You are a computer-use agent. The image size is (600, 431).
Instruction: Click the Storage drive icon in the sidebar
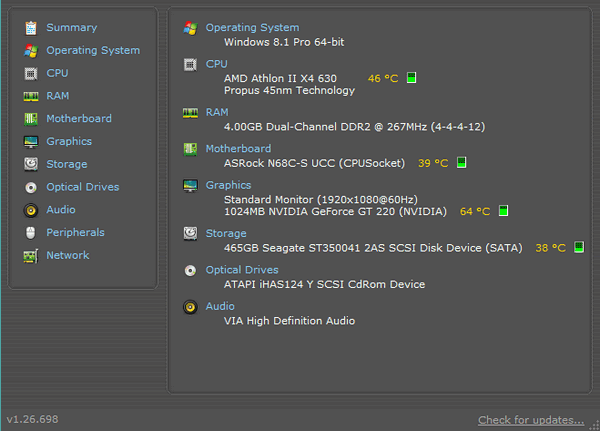pyautogui.click(x=31, y=164)
